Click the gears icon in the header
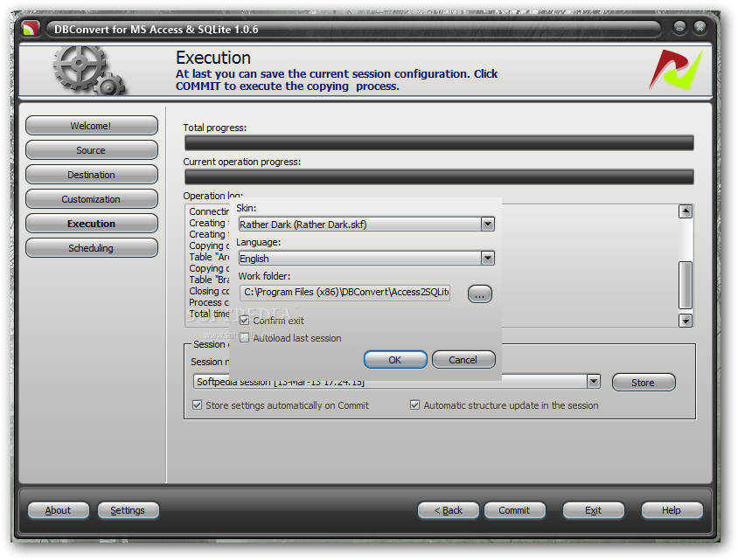The height and width of the screenshot is (560, 738). point(88,71)
